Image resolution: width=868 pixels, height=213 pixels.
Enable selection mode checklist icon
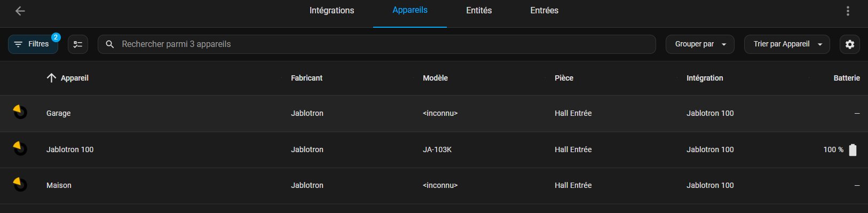click(x=78, y=44)
